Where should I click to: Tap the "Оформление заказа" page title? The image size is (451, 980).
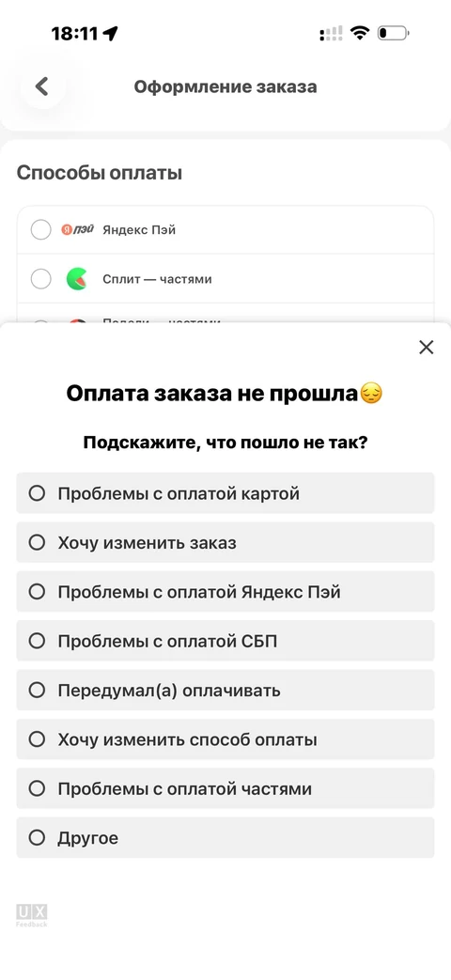[225, 86]
